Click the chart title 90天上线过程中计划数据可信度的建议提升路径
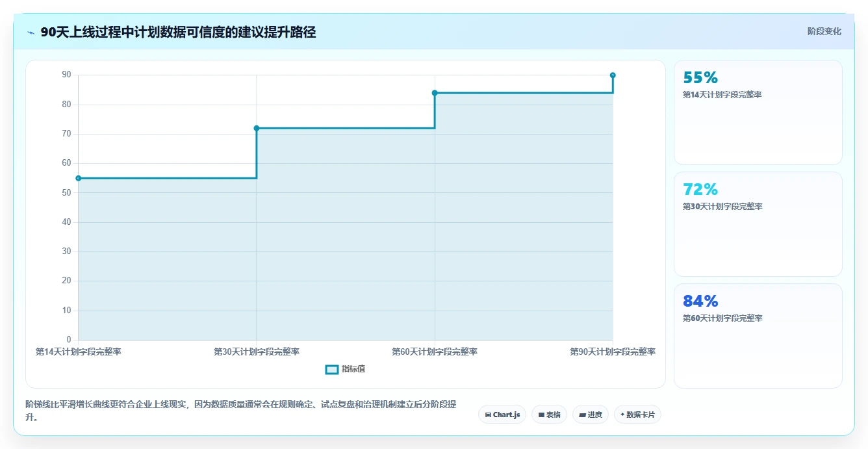Viewport: 868px width, 449px height. (x=178, y=32)
